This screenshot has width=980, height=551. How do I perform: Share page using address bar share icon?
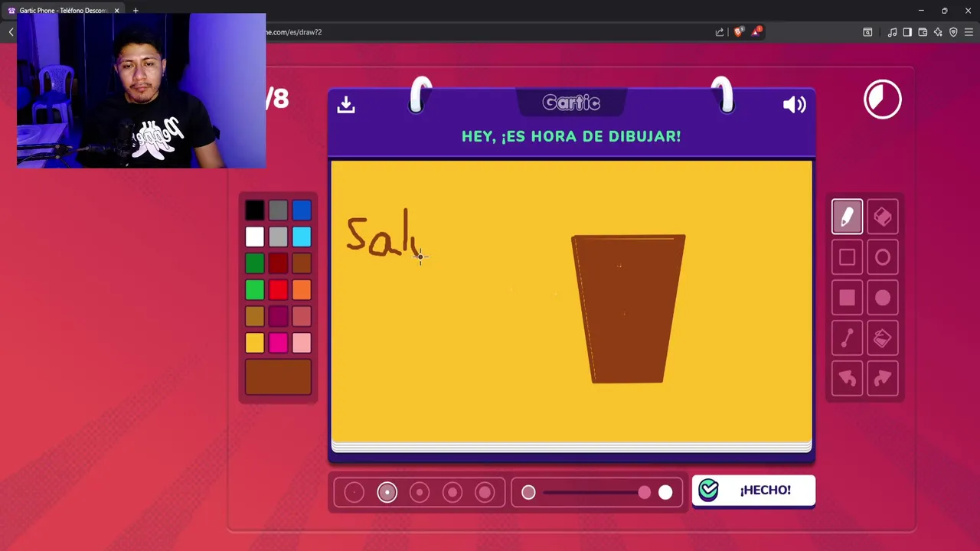[x=720, y=32]
